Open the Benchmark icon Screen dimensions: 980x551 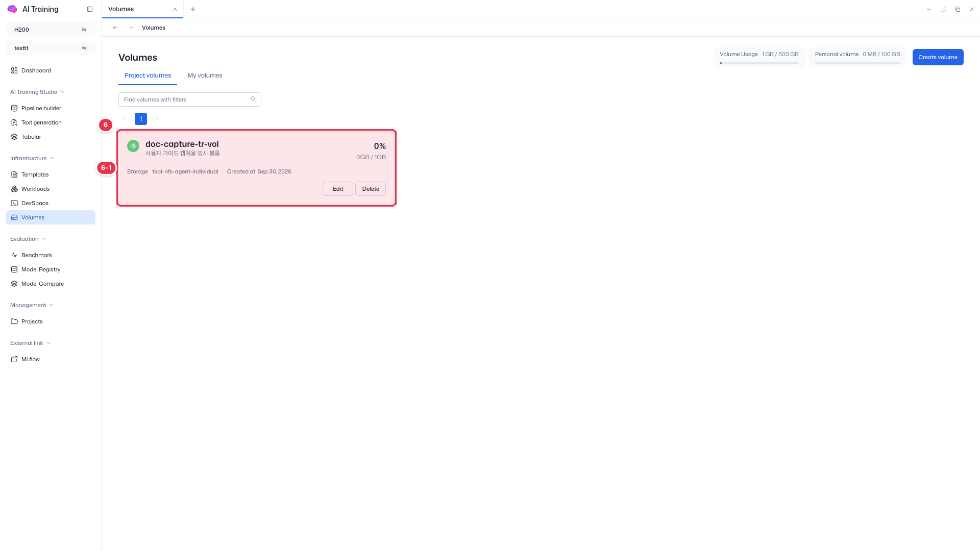pos(14,255)
